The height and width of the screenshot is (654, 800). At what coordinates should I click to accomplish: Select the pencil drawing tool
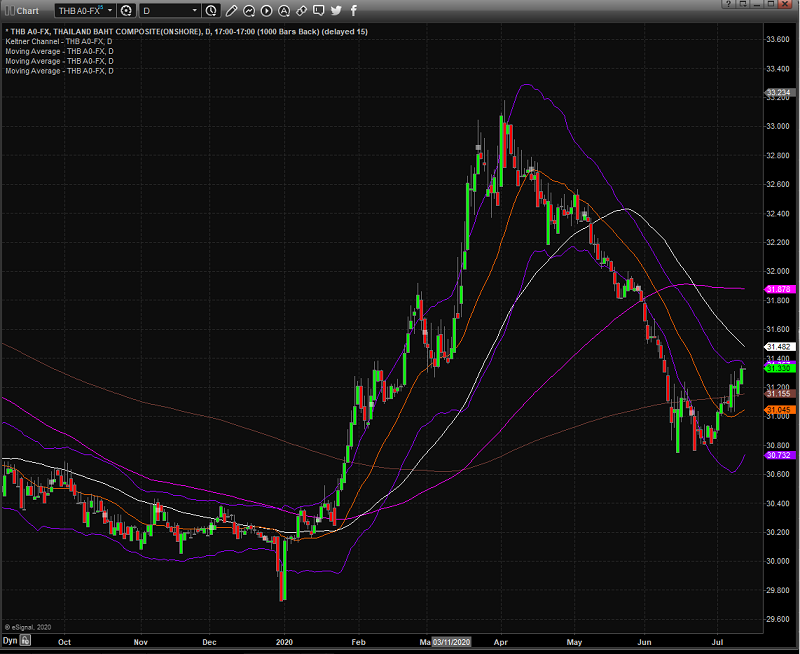pyautogui.click(x=231, y=10)
